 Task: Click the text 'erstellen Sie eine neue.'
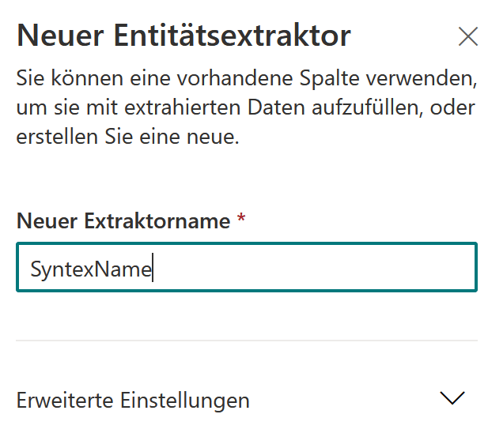[127, 137]
